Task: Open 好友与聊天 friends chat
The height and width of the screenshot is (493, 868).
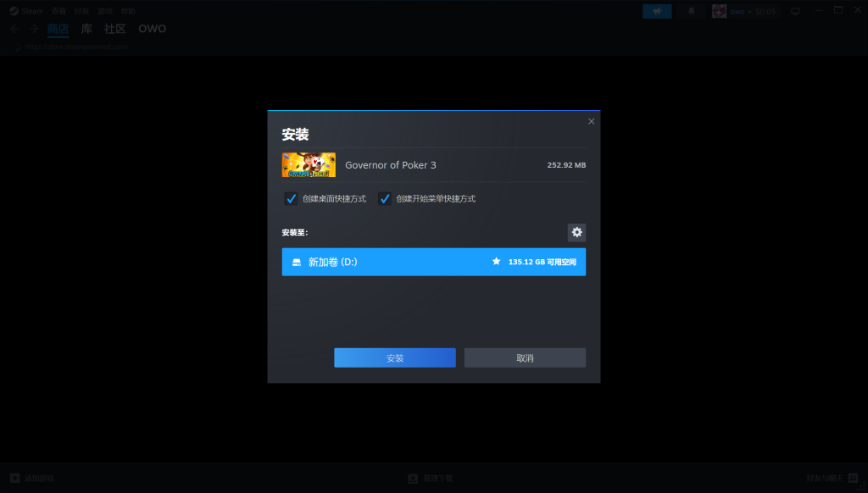Action: [825, 478]
